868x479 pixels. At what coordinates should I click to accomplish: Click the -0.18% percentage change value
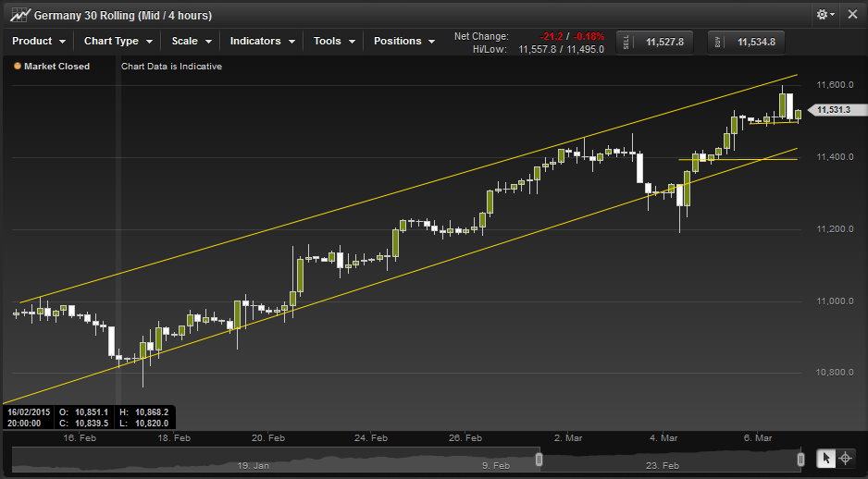click(x=589, y=36)
